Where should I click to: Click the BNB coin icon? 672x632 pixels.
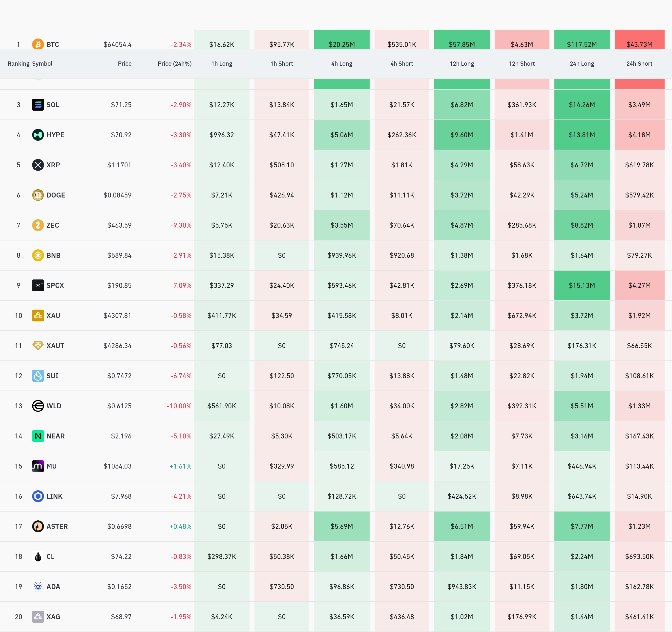(x=38, y=255)
